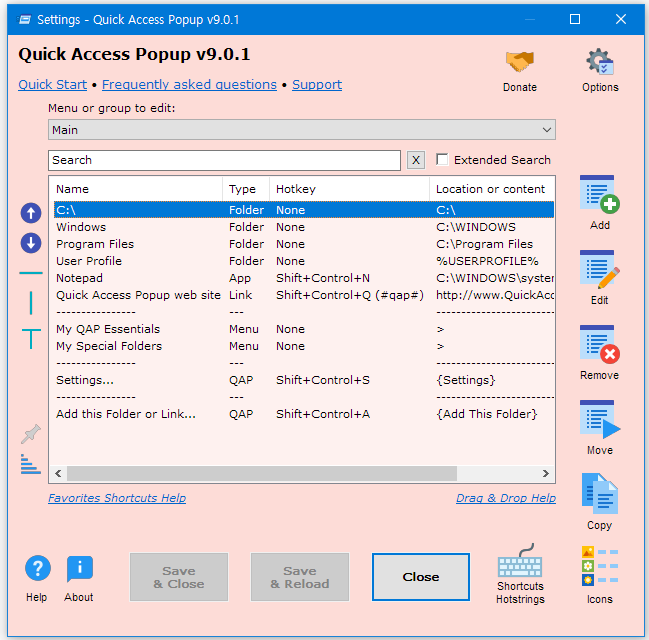Open Shortcuts Hotstrings keyboard icon

[x=520, y=560]
